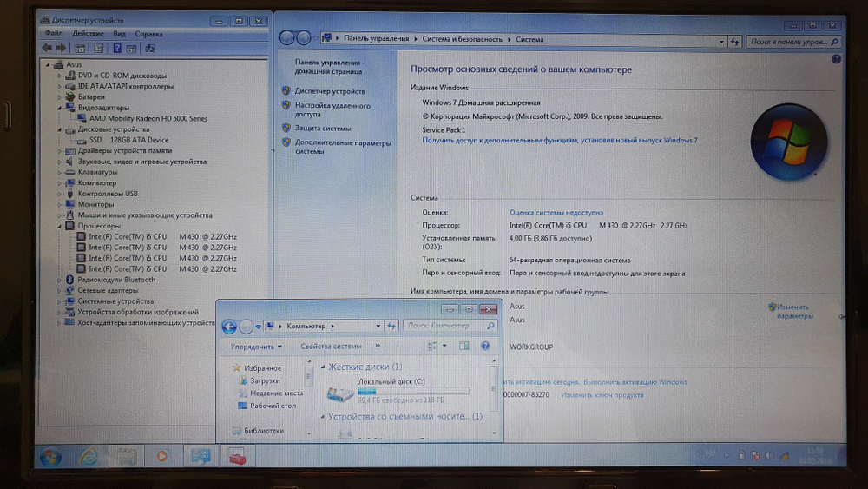This screenshot has width=868, height=489.
Task: Click the Оценка системы недоступна link
Action: click(556, 212)
